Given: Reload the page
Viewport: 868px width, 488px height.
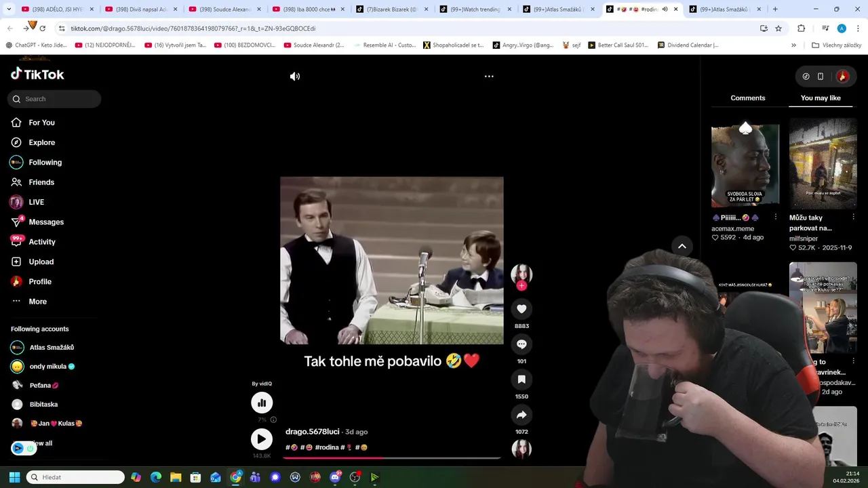Looking at the screenshot, I should (42, 28).
